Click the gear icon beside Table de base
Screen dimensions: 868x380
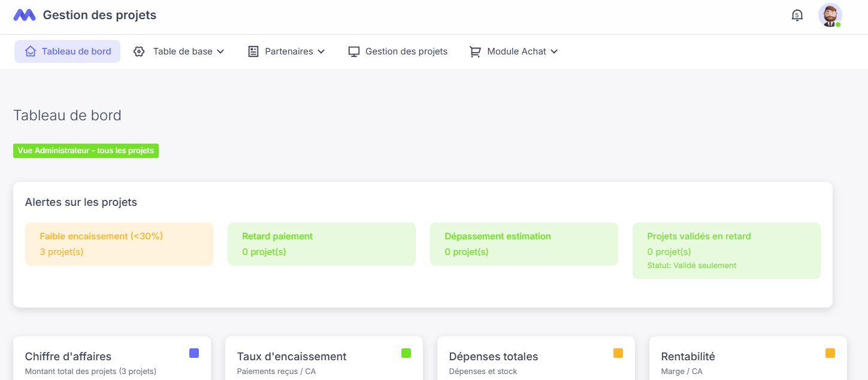[139, 51]
